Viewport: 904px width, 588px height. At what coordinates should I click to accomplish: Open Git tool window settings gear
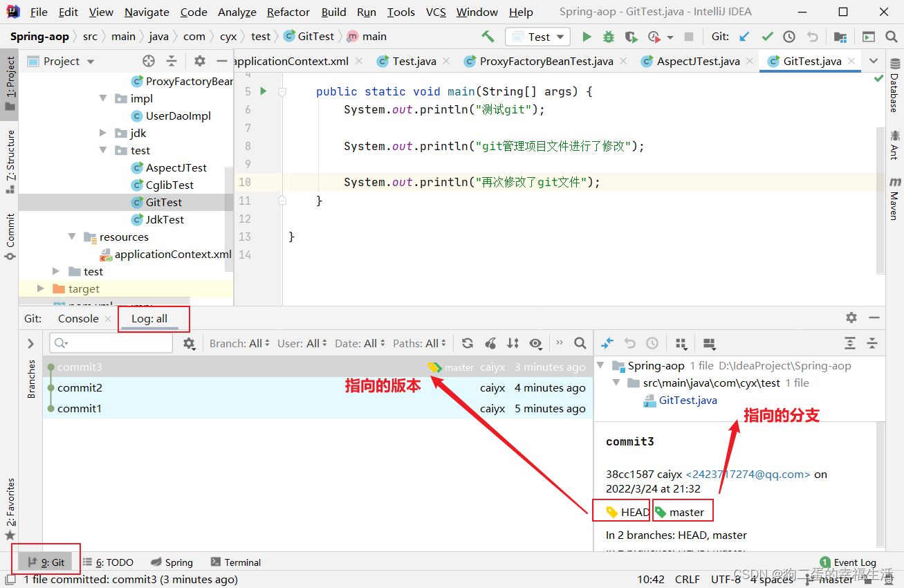tap(851, 318)
